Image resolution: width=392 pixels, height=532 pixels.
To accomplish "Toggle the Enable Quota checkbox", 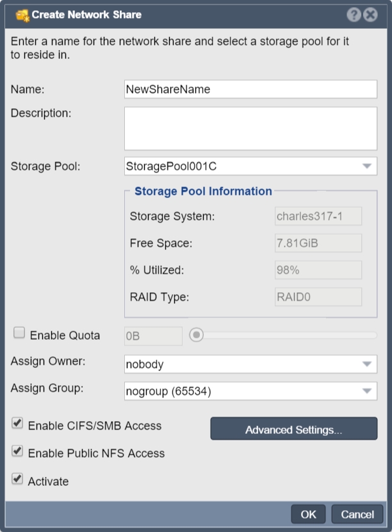I will [x=19, y=333].
